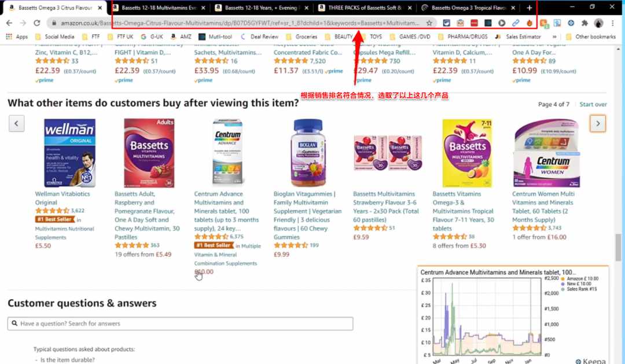Bookmark this page with the star icon
Image resolution: width=625 pixels, height=364 pixels.
[429, 23]
